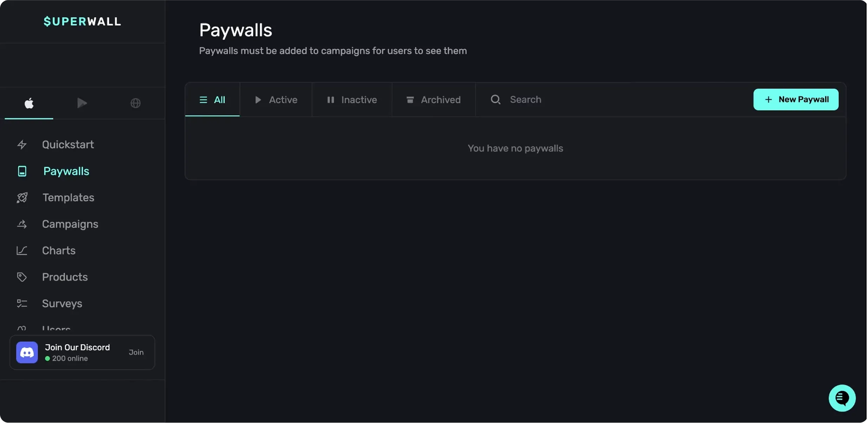The height and width of the screenshot is (423, 868).
Task: Click the Charts graph icon
Action: point(22,251)
